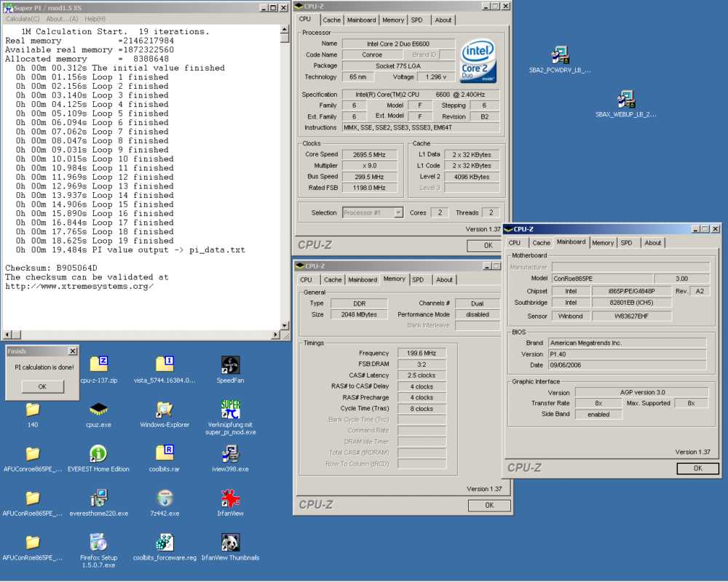This screenshot has height=582, width=728.
Task: Select the cpu-z-137.zip archive icon
Action: pos(98,365)
